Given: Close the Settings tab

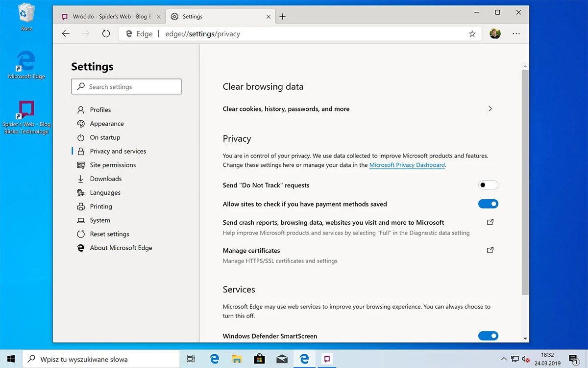Looking at the screenshot, I should [268, 17].
